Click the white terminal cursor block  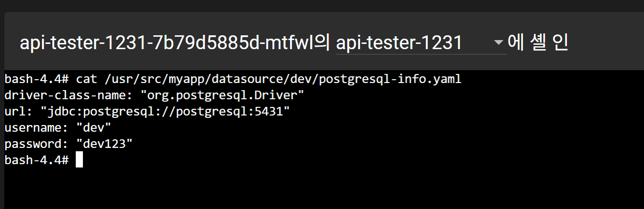(79, 160)
